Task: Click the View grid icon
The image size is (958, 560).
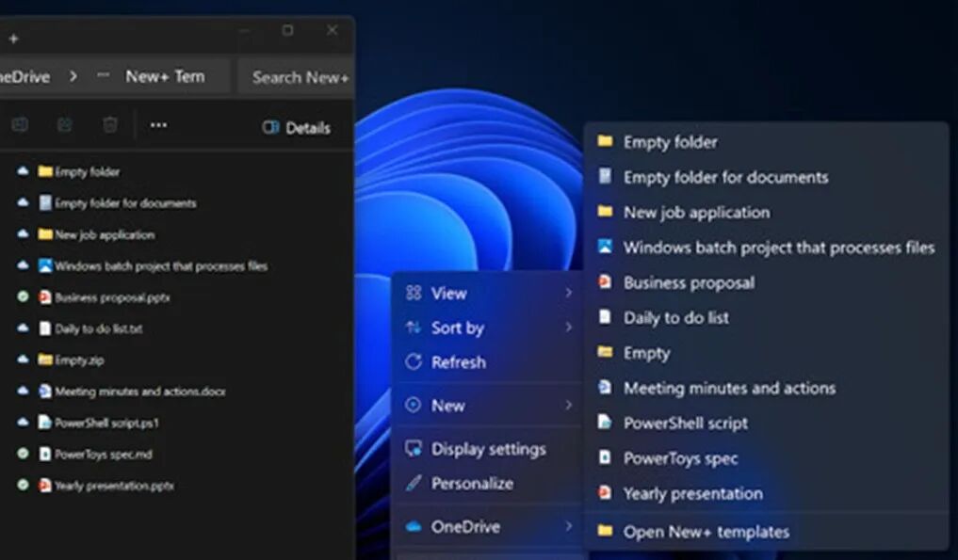Action: tap(414, 293)
